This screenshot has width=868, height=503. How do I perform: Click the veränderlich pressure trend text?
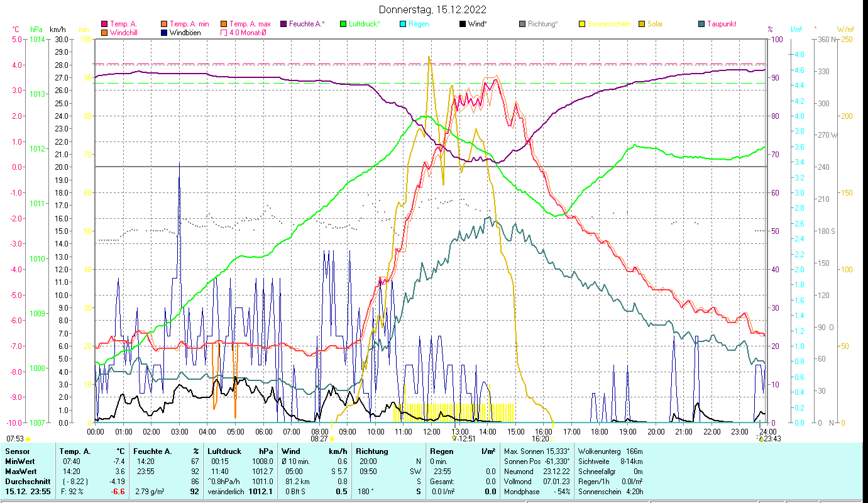tap(226, 492)
